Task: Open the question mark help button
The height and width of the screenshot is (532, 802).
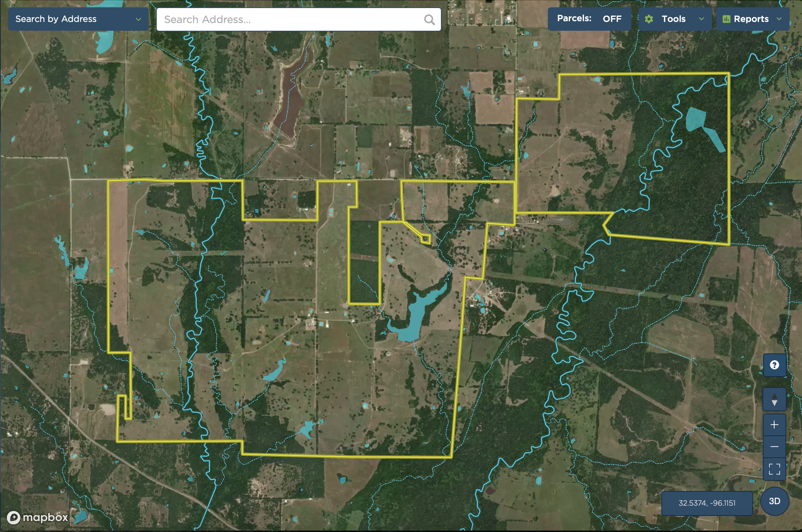Action: (774, 365)
